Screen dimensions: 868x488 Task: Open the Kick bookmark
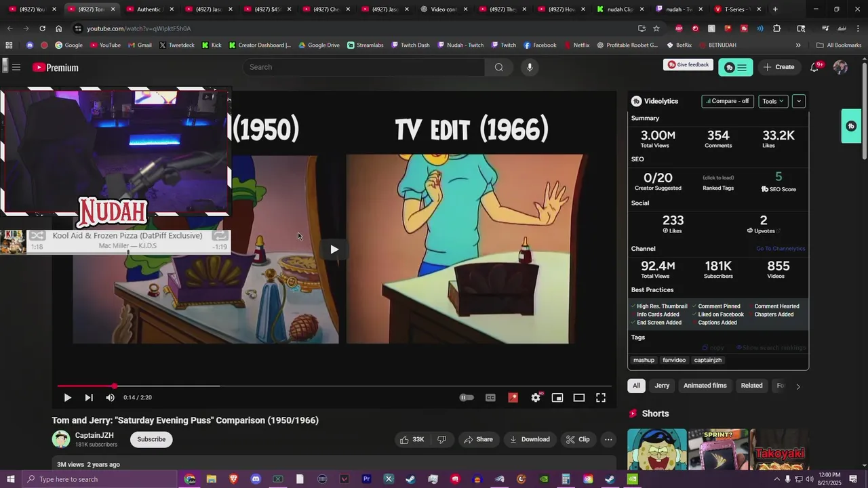(212, 45)
